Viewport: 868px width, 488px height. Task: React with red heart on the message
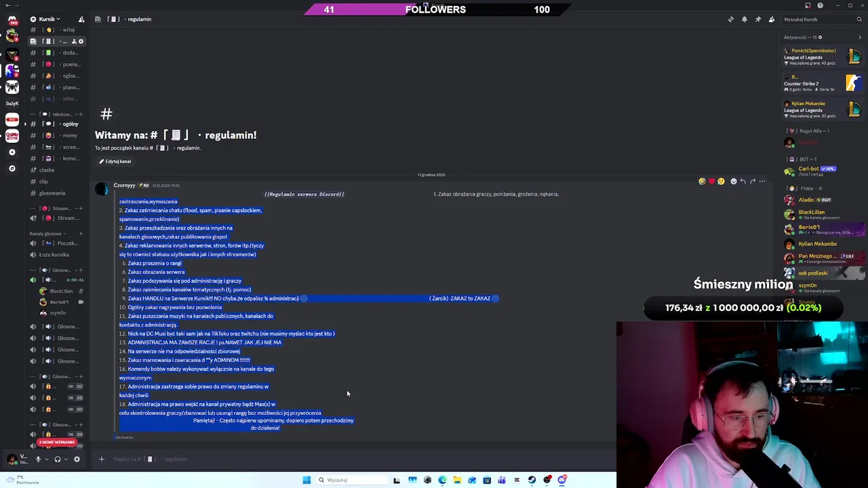coord(711,182)
